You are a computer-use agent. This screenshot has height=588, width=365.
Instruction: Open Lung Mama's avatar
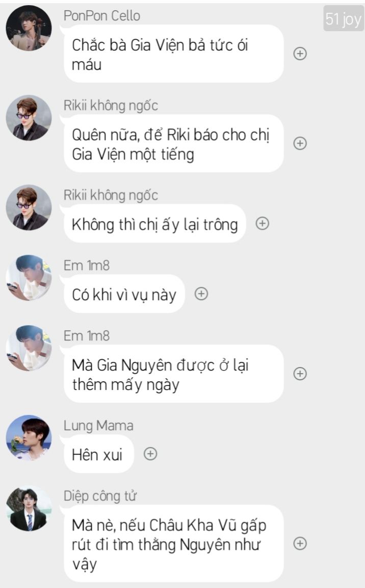[29, 437]
